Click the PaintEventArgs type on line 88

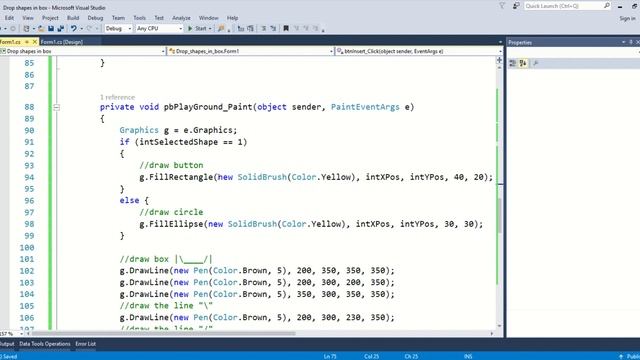[x=365, y=107]
